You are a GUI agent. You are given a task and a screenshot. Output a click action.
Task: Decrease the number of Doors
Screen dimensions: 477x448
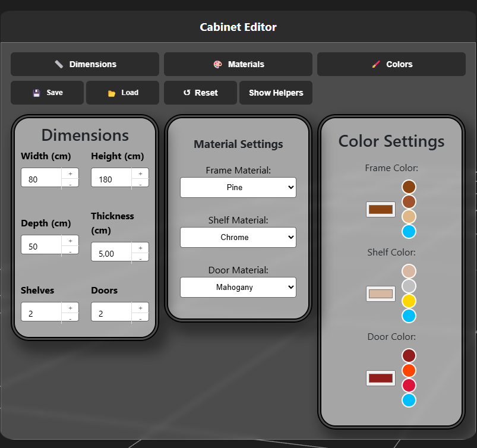click(x=140, y=318)
